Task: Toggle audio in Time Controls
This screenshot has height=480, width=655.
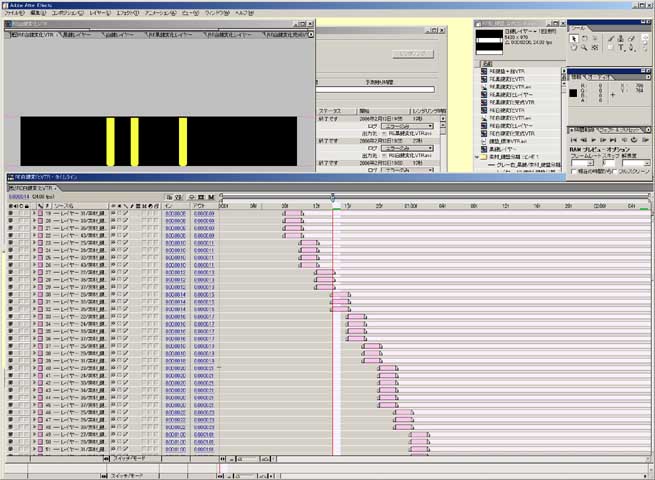Action: (624, 140)
